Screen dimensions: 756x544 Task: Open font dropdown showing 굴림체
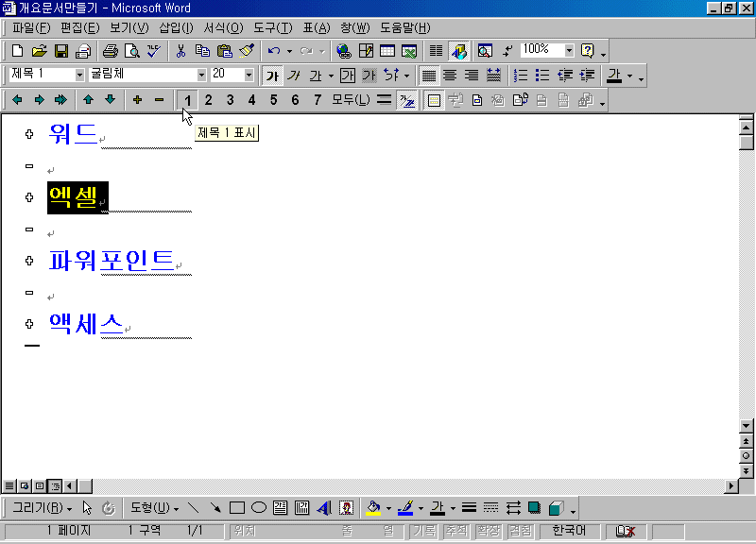click(201, 75)
